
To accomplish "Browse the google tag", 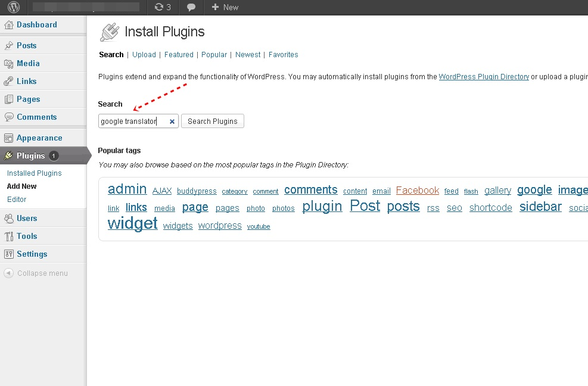I will [x=534, y=190].
